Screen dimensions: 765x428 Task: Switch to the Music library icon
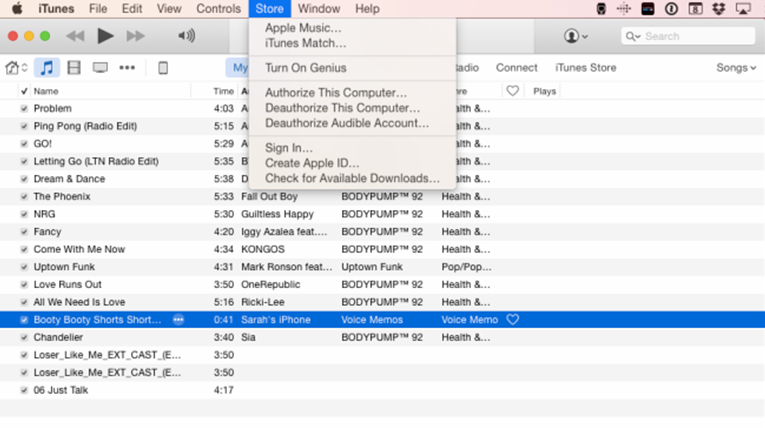pyautogui.click(x=47, y=68)
